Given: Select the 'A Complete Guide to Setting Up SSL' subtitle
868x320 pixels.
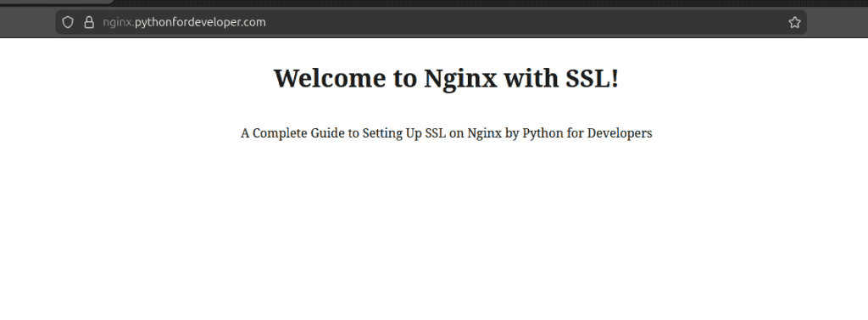Looking at the screenshot, I should (x=446, y=133).
